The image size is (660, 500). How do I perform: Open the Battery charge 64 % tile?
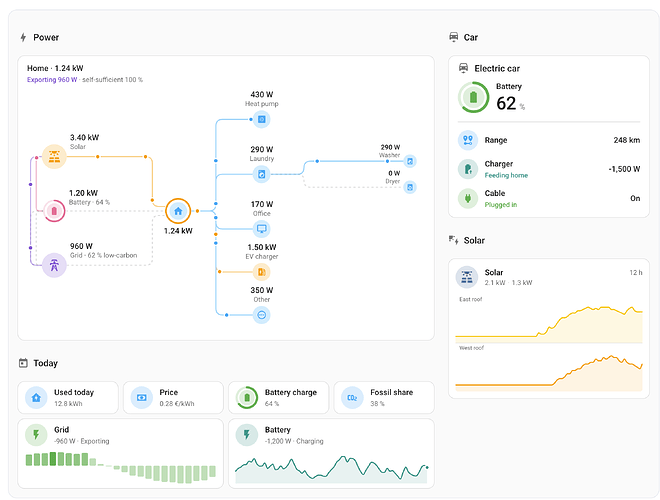pos(279,397)
